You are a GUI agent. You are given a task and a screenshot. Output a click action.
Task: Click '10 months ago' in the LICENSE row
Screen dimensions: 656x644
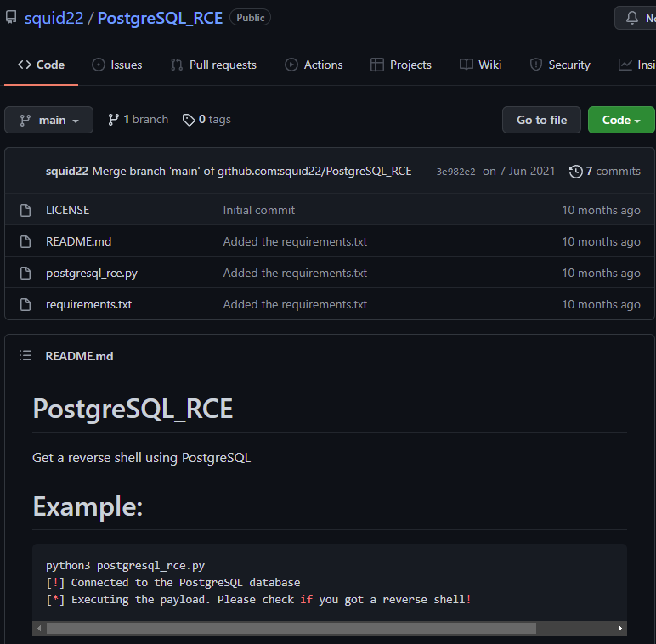[601, 210]
